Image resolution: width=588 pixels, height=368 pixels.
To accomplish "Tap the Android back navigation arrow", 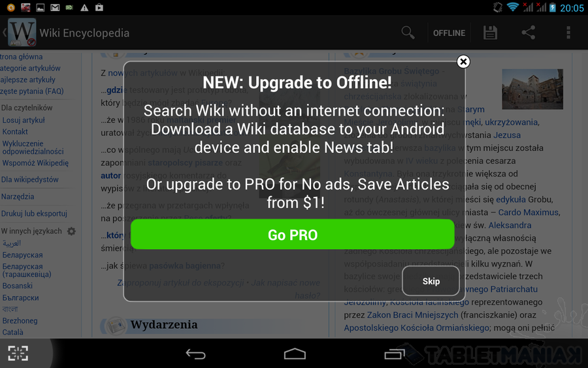I will 196,354.
